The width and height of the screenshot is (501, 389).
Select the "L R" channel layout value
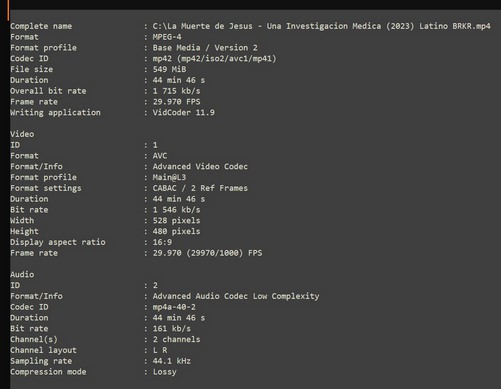[x=160, y=350]
